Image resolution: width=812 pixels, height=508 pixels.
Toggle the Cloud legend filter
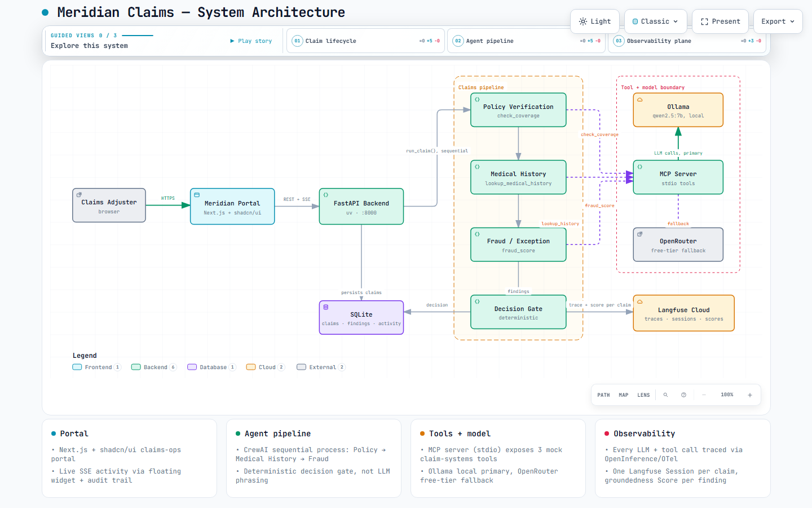click(x=266, y=367)
